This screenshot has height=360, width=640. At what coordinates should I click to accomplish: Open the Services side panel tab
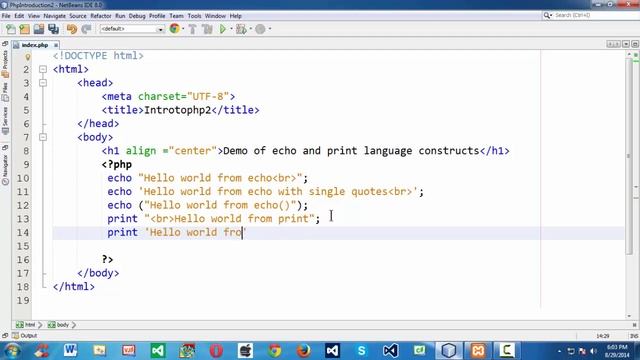tap(5, 121)
